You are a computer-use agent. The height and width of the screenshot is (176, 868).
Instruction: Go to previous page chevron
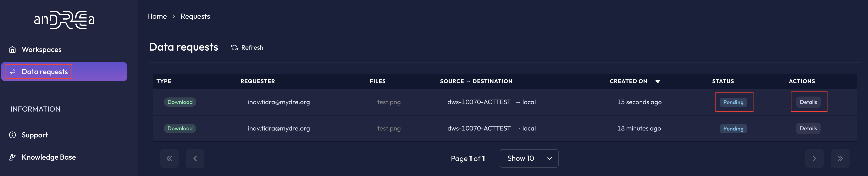tap(195, 158)
